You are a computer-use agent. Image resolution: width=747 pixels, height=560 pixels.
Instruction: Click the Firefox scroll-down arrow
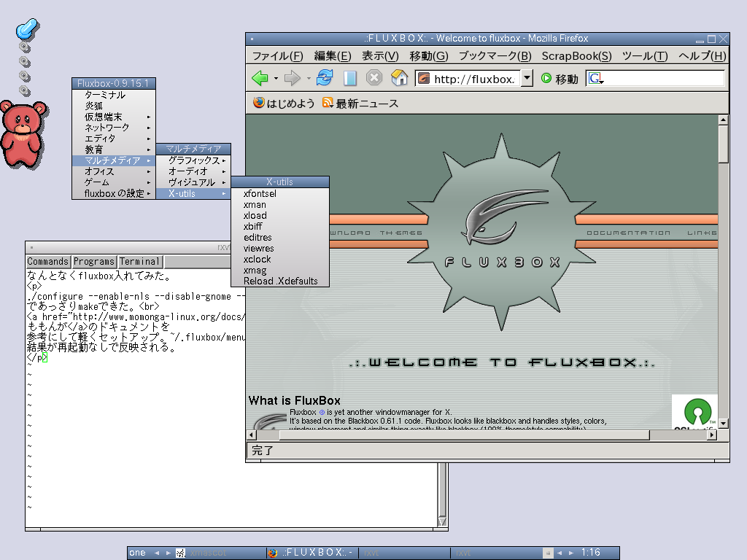(x=723, y=424)
